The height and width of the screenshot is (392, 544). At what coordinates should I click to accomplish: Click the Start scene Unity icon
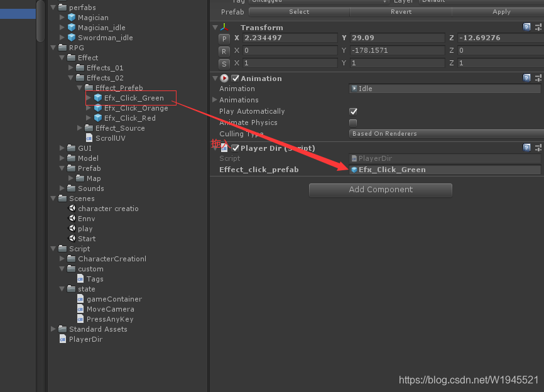[x=72, y=239]
